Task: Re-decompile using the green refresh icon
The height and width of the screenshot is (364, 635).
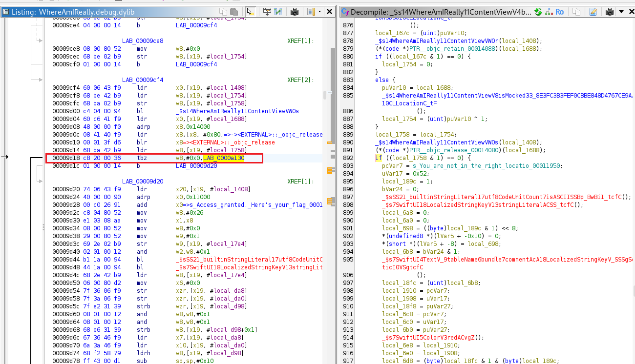Action: 538,12
